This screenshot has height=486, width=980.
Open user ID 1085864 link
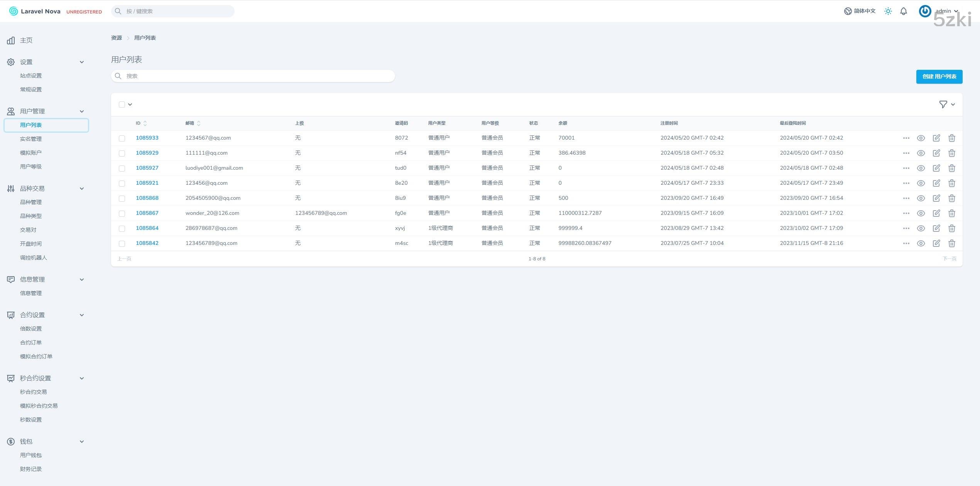click(x=147, y=228)
